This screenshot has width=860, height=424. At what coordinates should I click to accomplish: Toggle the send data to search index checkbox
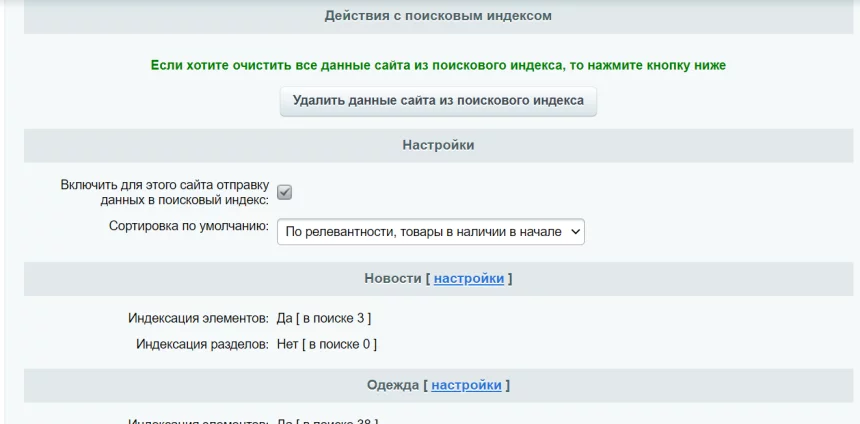(x=284, y=192)
